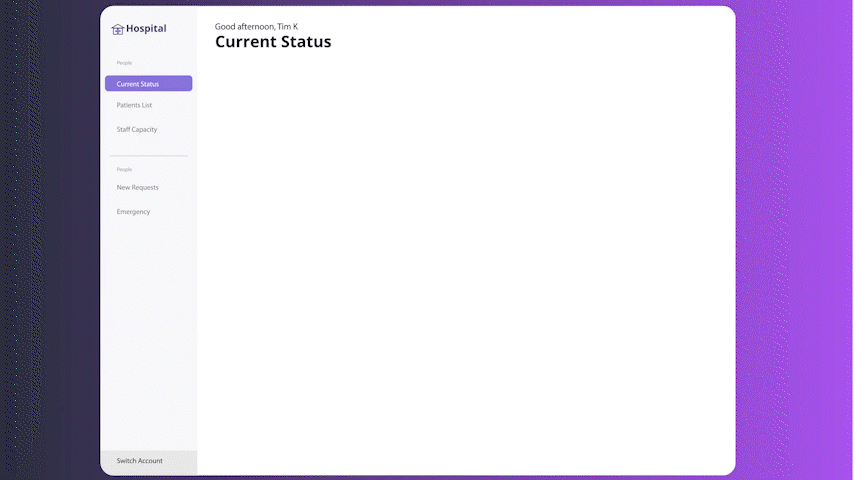Click the empty white main content area
Screen dimensions: 854x480
466,262
